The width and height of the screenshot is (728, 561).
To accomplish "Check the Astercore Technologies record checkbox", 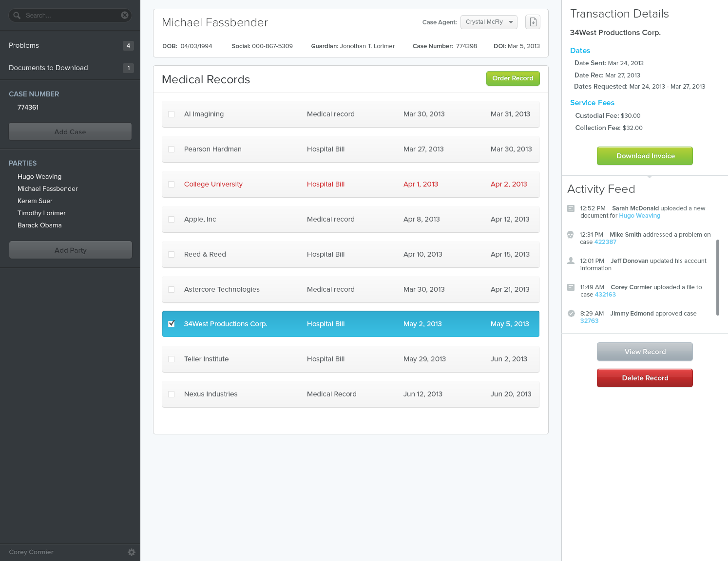I will [171, 289].
